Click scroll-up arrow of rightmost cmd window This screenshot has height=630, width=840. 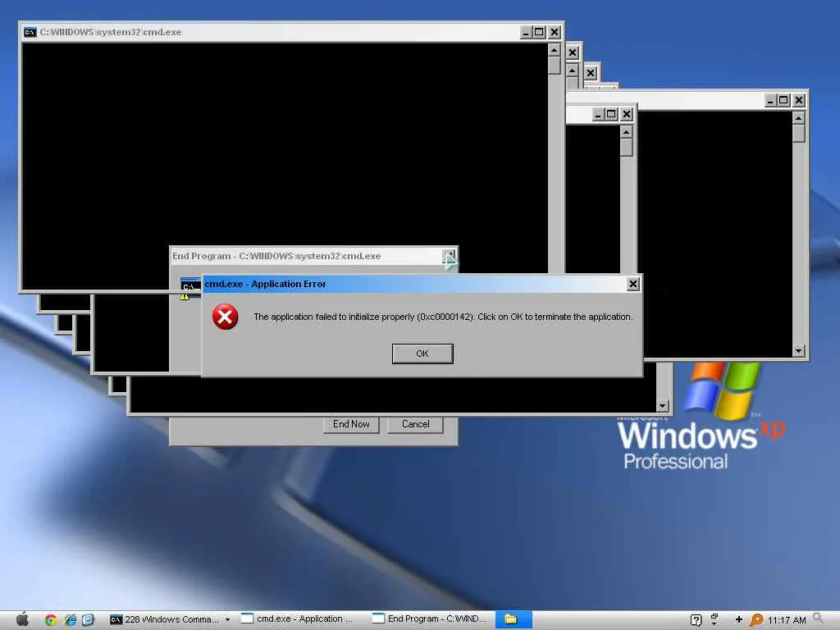[798, 118]
